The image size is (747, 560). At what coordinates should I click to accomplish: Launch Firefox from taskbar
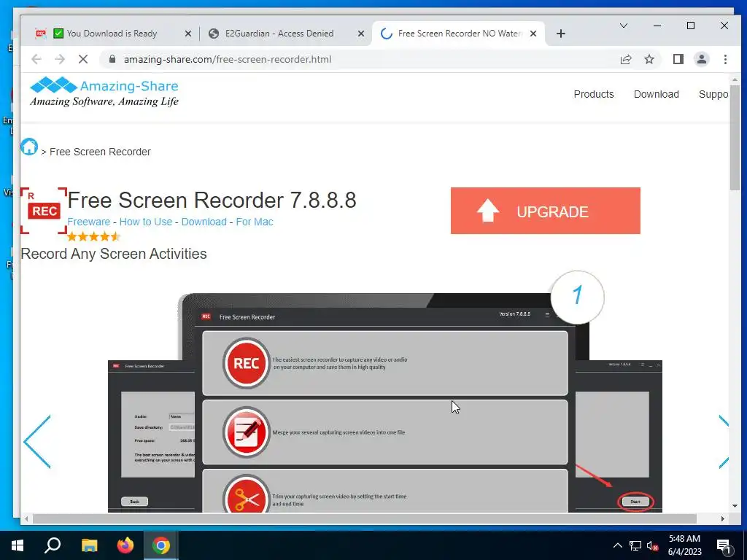pyautogui.click(x=125, y=545)
